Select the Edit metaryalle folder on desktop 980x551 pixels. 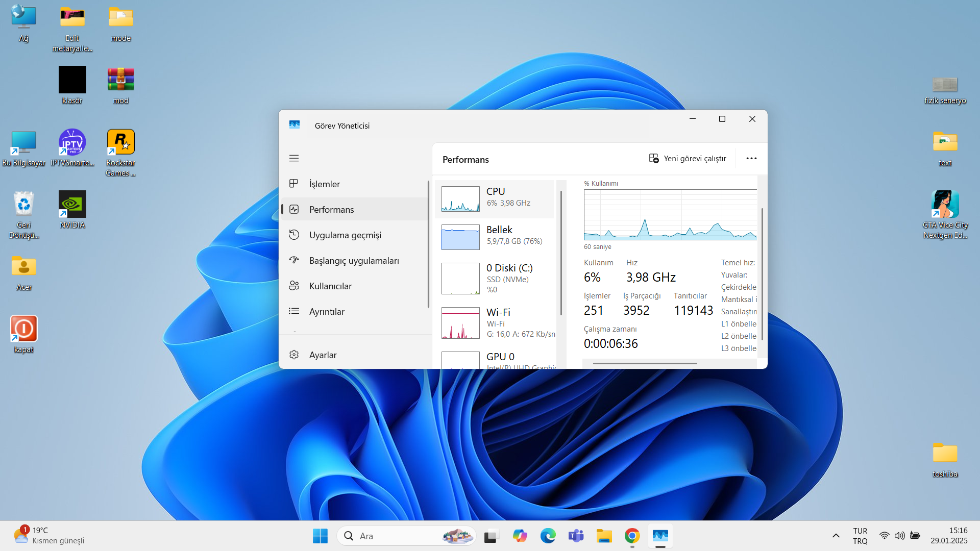coord(72,29)
